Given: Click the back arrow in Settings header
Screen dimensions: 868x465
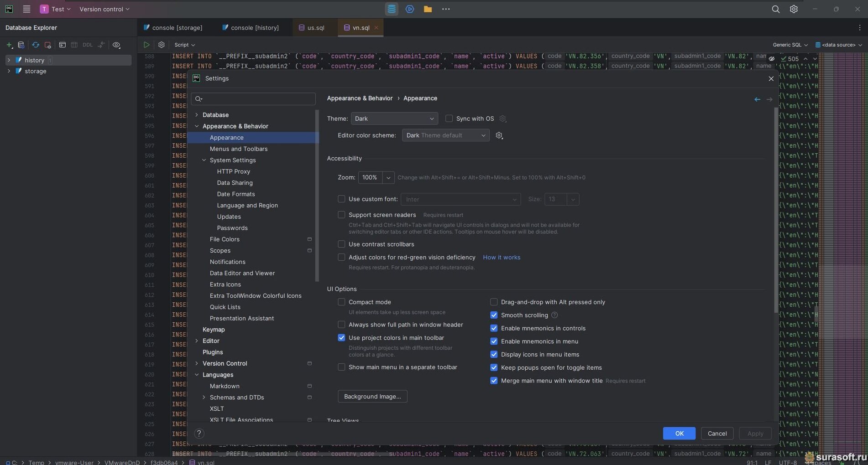Looking at the screenshot, I should click(757, 99).
